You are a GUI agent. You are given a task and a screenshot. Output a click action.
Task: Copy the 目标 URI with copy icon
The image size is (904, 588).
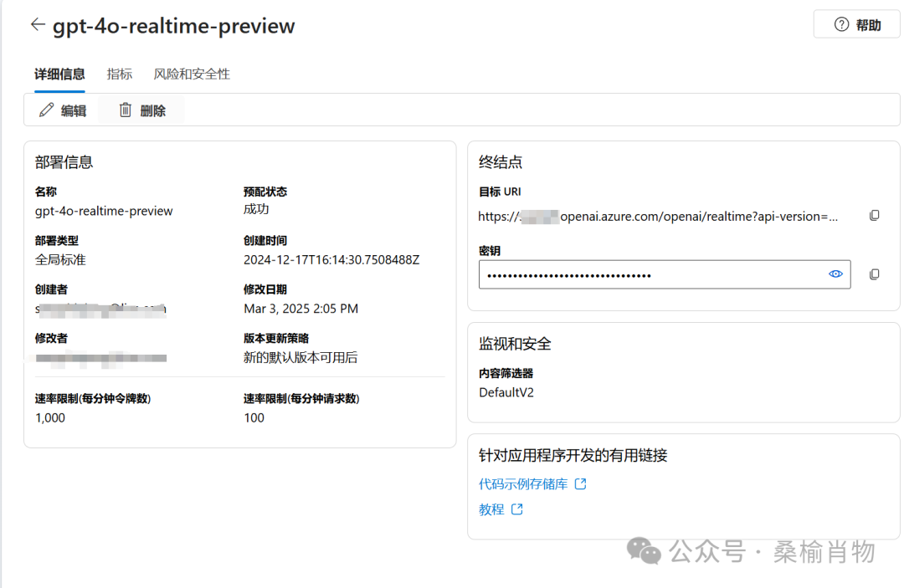pos(874,216)
